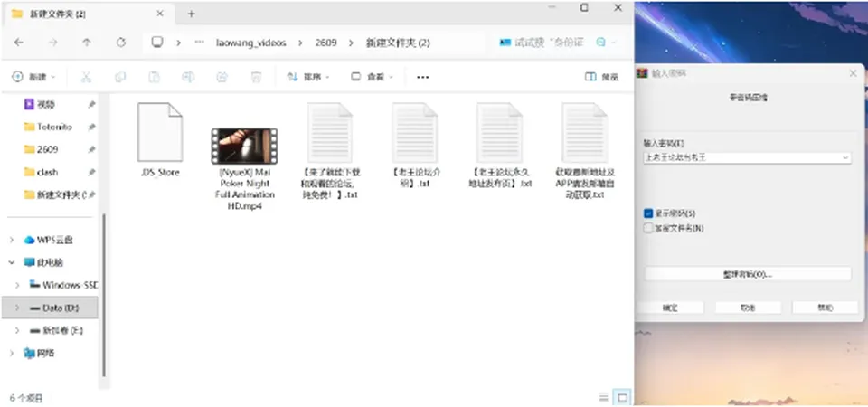Open the 新建 dropdown menu
This screenshot has width=868, height=407.
[34, 77]
